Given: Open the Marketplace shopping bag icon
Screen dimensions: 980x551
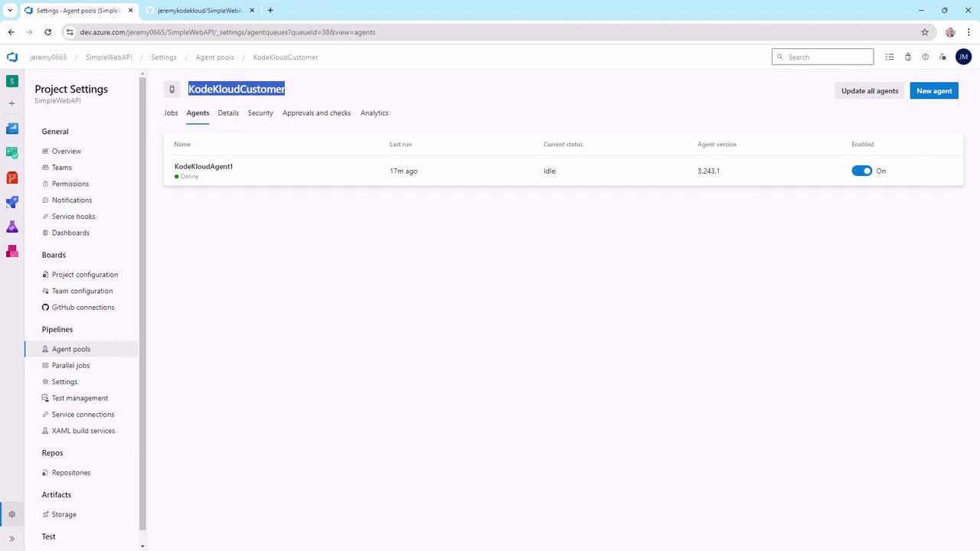Looking at the screenshot, I should 907,57.
